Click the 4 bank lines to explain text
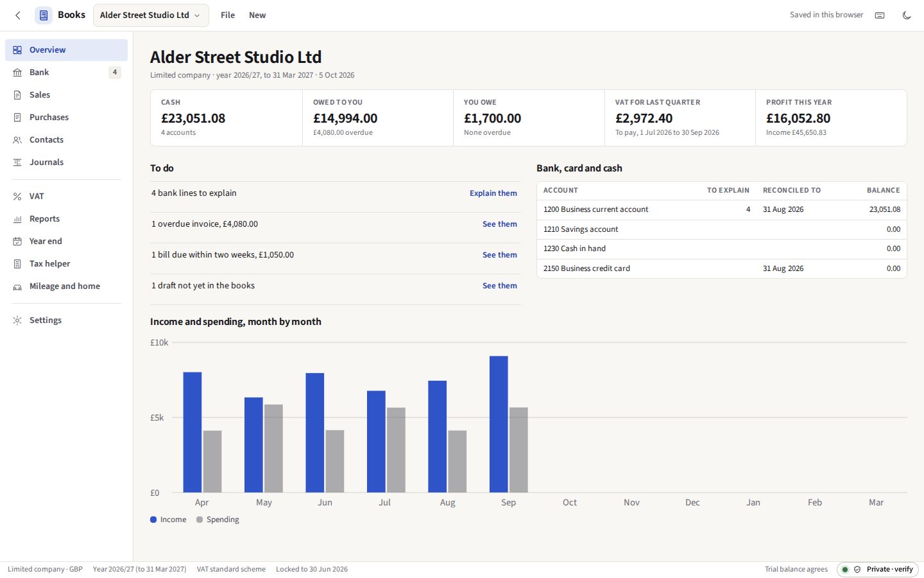 [194, 193]
